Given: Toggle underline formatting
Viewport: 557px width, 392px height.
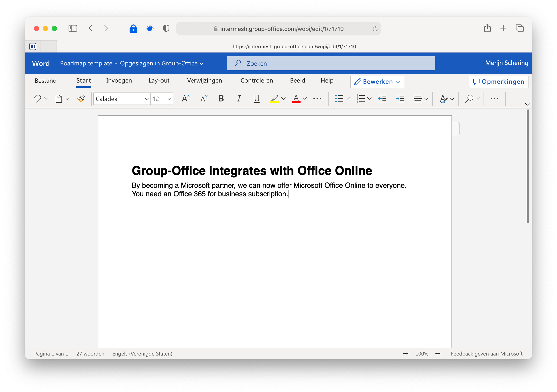Looking at the screenshot, I should pyautogui.click(x=257, y=99).
